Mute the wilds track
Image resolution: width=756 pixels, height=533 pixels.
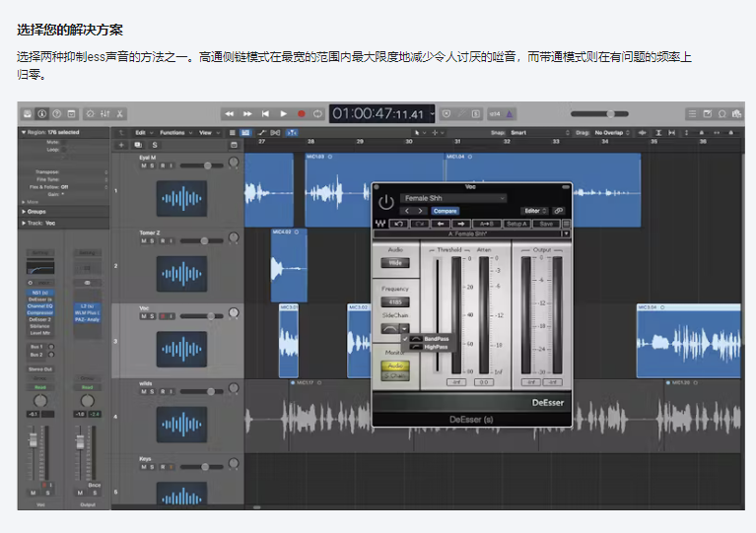(x=144, y=392)
